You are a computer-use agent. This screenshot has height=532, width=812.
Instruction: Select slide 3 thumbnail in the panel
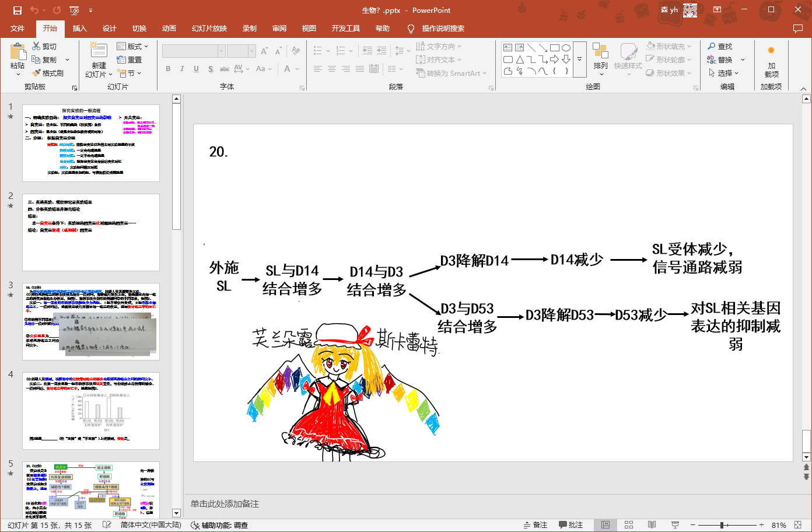point(90,321)
